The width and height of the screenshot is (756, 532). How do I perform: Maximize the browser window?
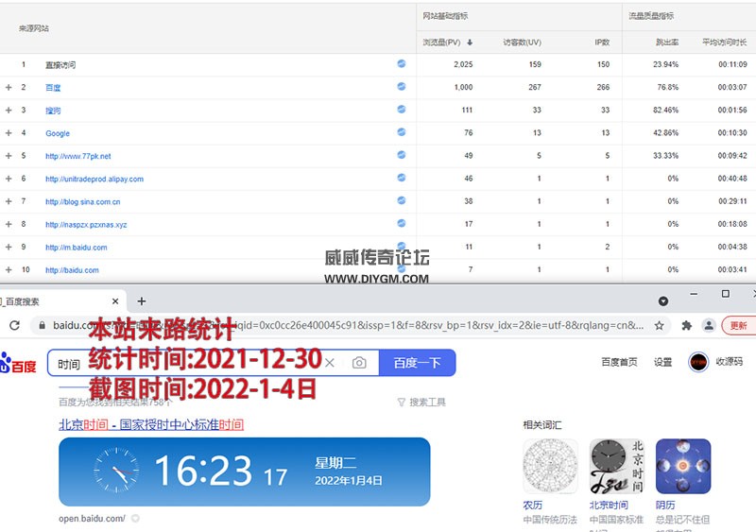(x=725, y=294)
